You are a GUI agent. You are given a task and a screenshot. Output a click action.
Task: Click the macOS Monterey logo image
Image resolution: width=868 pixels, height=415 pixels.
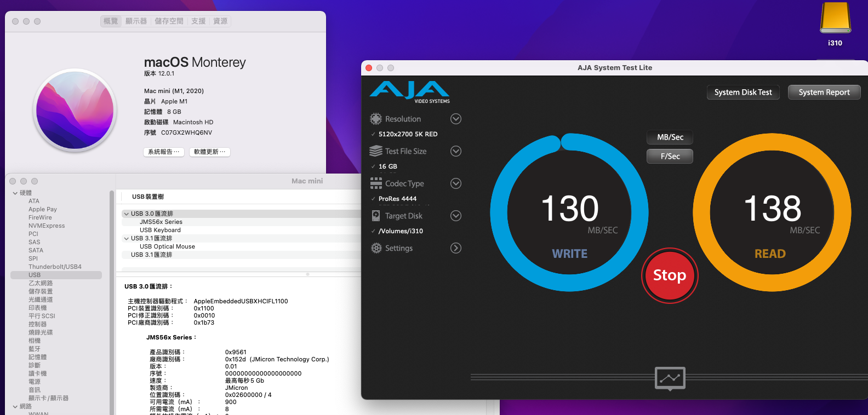[x=75, y=109]
